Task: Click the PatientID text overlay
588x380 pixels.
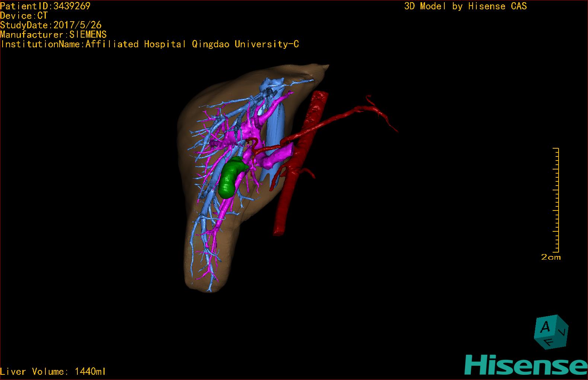Action: click(x=45, y=6)
